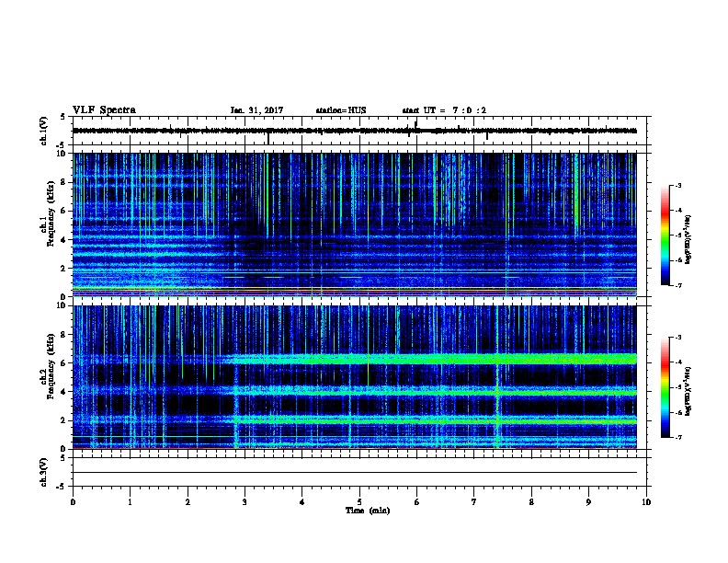728x563 pixels.
Task: Click the ch.1 spectrogram panel
Action: point(354,224)
